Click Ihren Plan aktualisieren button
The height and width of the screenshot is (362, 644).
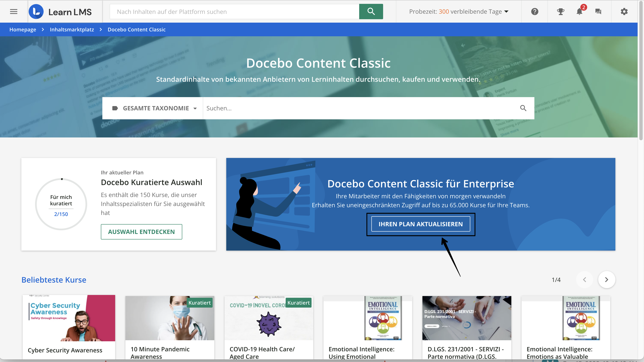click(x=421, y=224)
